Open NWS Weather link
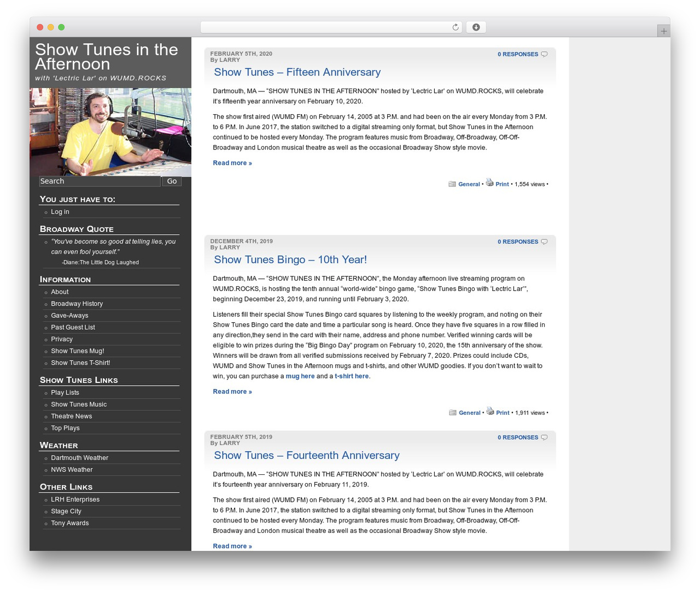The width and height of the screenshot is (700, 593). click(72, 470)
